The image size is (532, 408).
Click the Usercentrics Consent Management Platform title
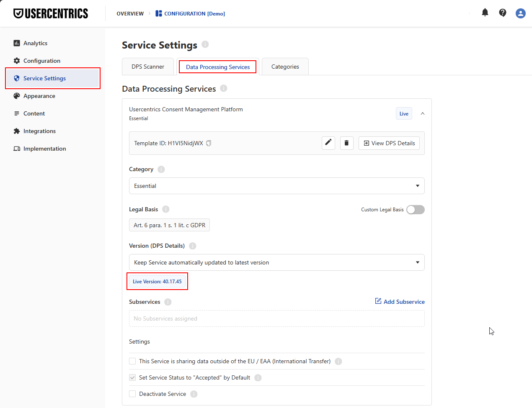(186, 109)
